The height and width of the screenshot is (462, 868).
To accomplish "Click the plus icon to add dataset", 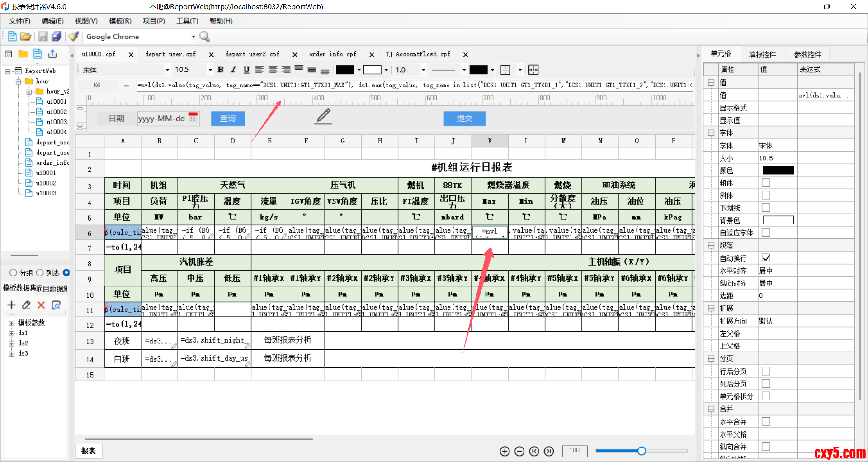I will click(x=12, y=305).
